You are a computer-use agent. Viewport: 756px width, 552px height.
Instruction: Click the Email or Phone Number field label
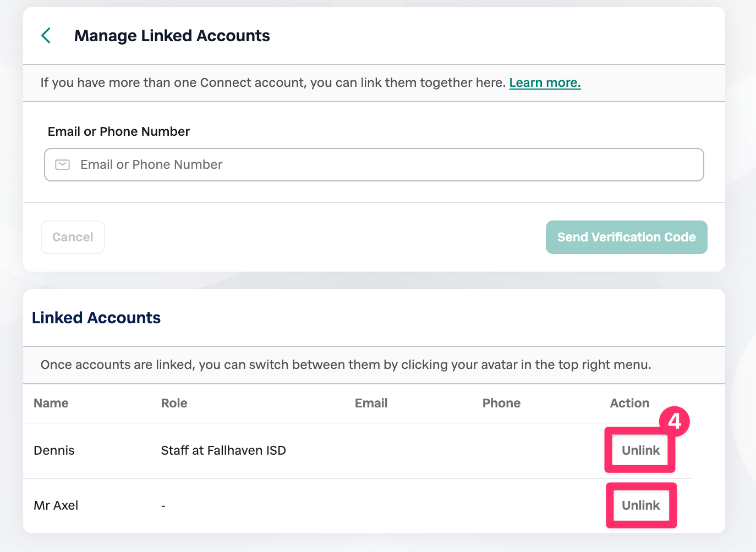119,131
